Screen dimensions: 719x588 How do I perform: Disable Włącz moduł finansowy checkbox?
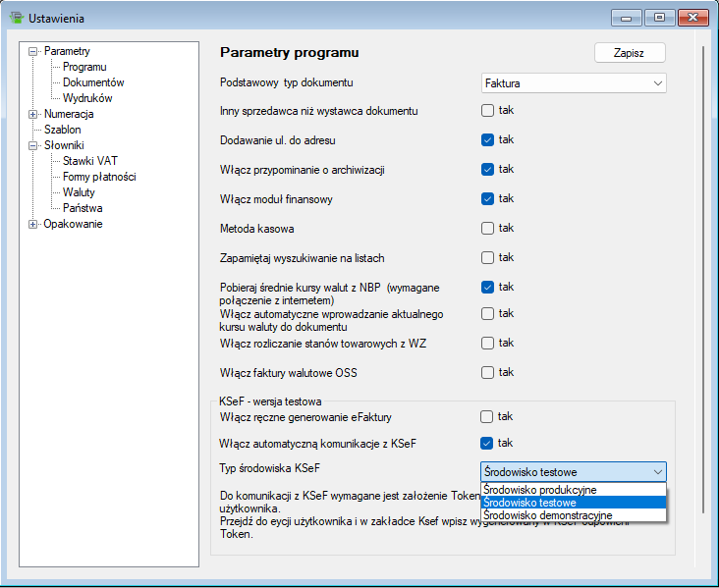click(x=487, y=198)
